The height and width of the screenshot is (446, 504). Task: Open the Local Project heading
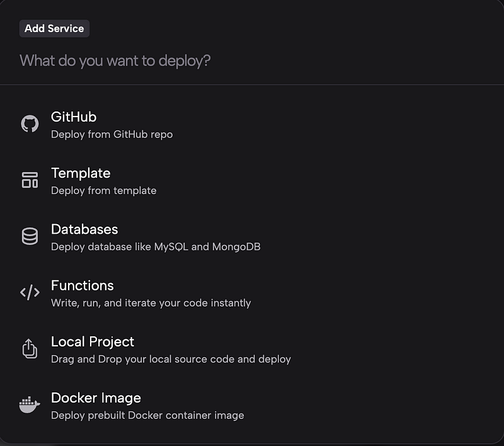click(93, 341)
